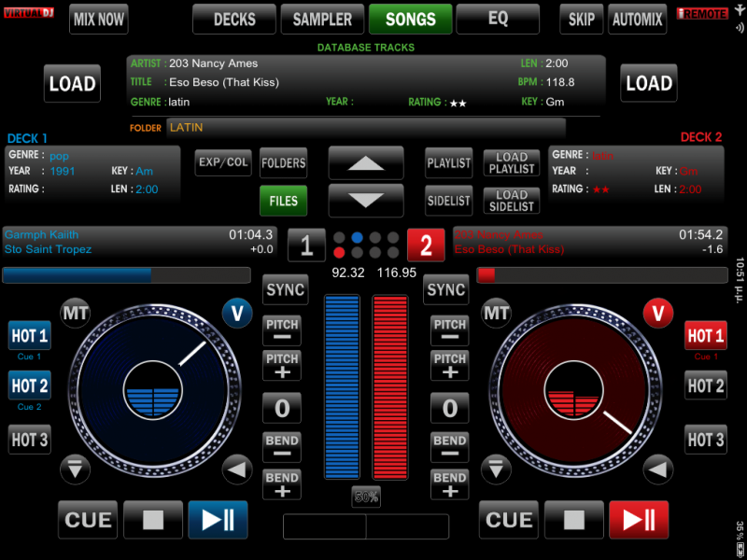Toggle the red V button on Deck 2

pyautogui.click(x=658, y=313)
